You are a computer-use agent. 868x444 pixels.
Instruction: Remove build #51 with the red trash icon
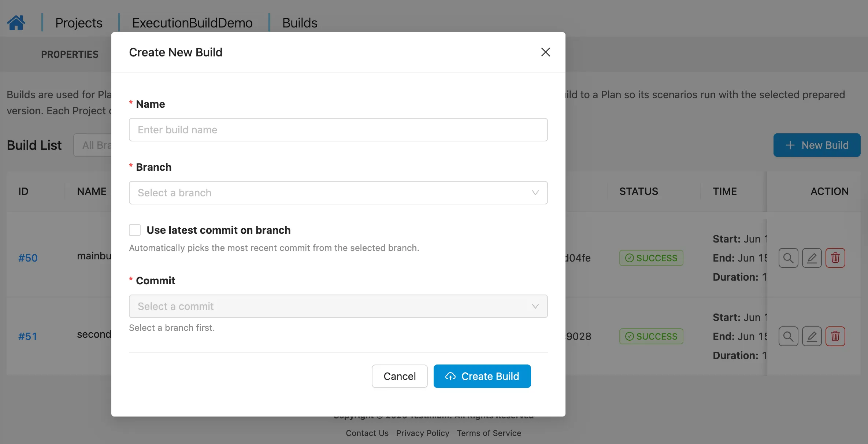pyautogui.click(x=835, y=336)
